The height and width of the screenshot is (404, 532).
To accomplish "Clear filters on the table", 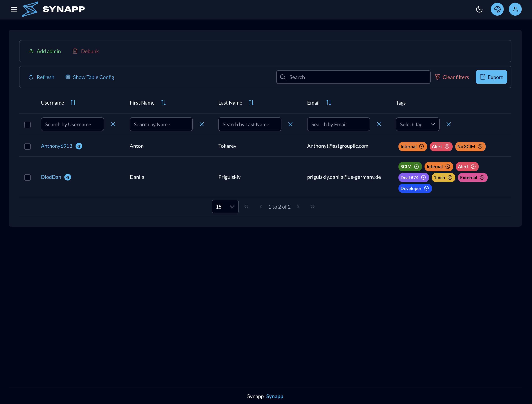I will point(452,77).
